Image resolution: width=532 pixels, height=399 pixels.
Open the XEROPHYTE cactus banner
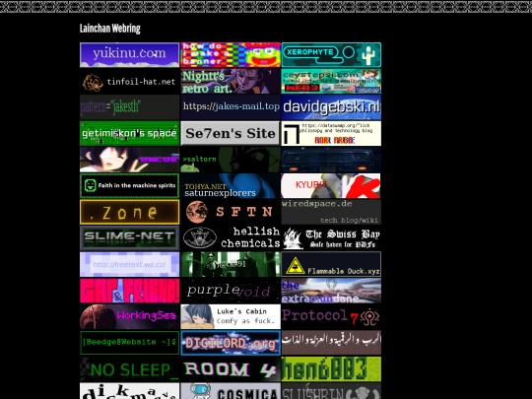point(331,55)
